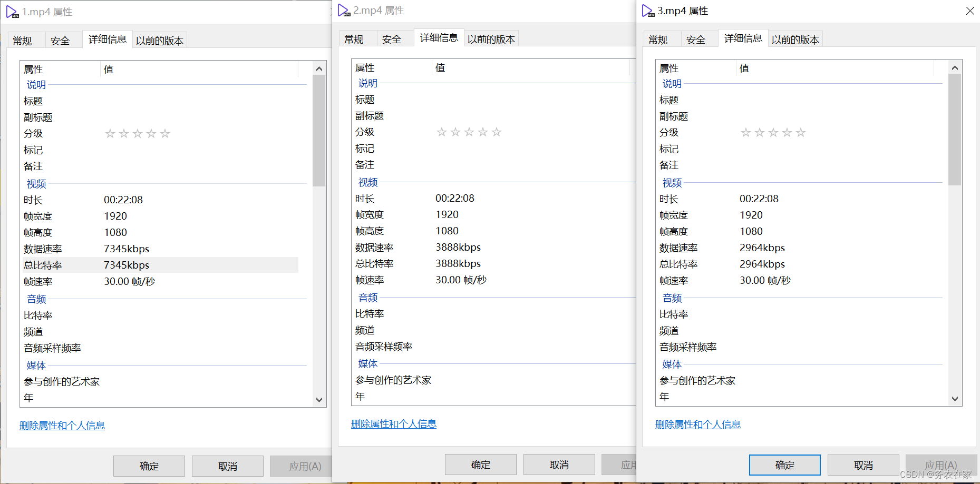The height and width of the screenshot is (484, 980).
Task: Click 取消 button in 1.mp4 properties
Action: [228, 466]
